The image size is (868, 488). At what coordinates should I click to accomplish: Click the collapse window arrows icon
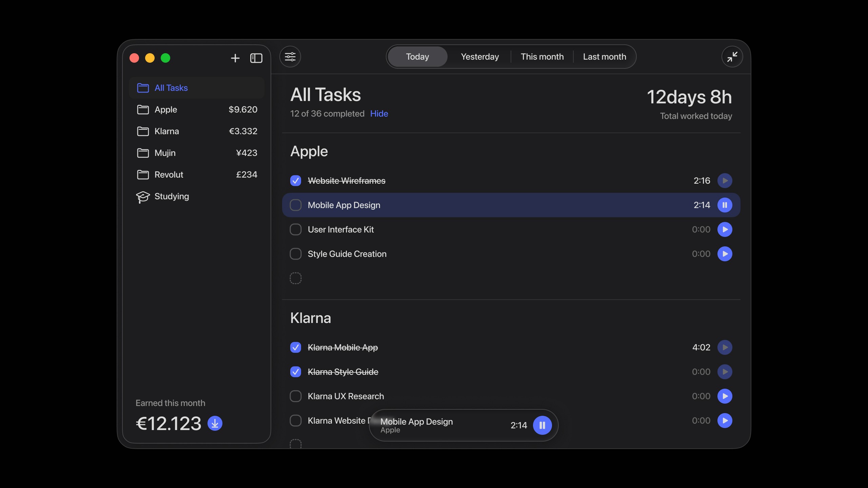732,57
